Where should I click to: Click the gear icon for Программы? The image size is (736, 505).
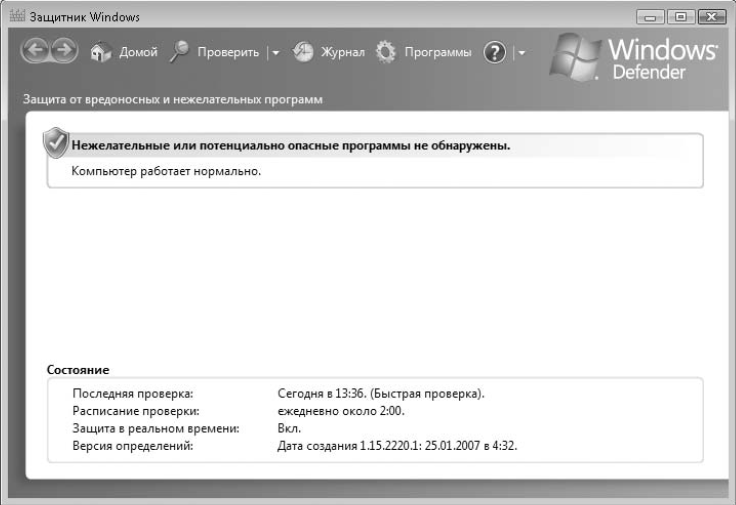tap(386, 52)
